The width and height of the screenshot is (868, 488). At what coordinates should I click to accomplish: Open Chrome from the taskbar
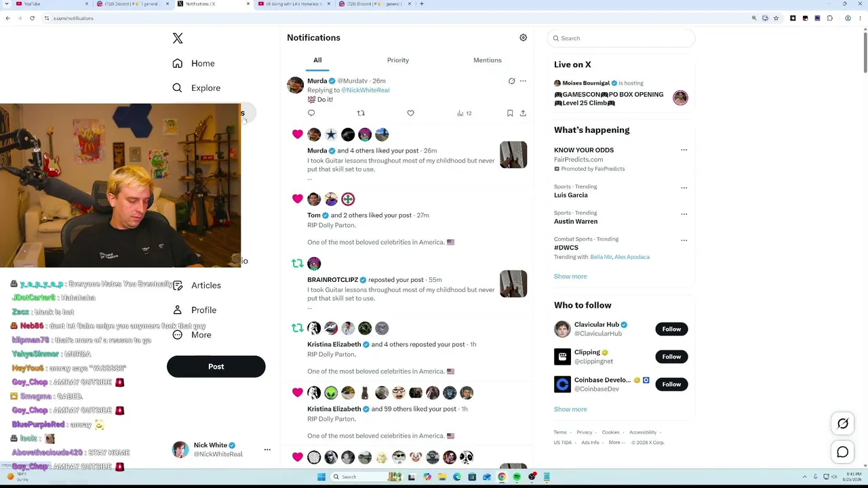[x=502, y=477]
